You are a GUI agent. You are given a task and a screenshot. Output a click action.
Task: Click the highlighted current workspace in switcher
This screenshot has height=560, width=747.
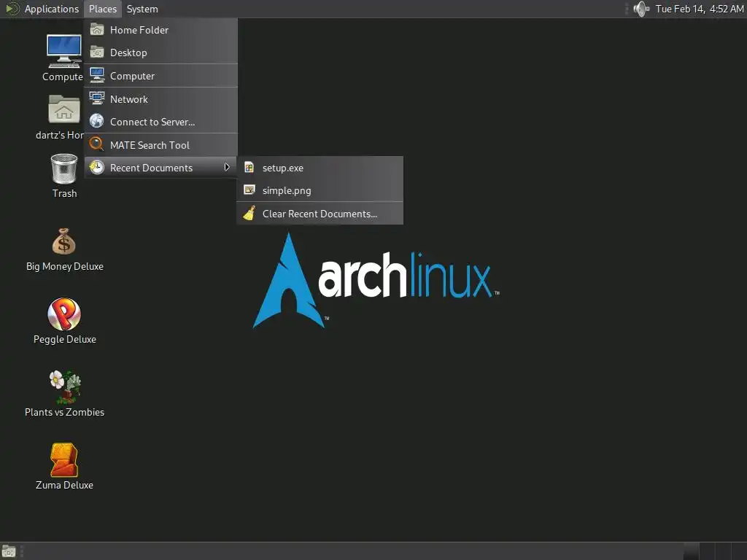691,551
